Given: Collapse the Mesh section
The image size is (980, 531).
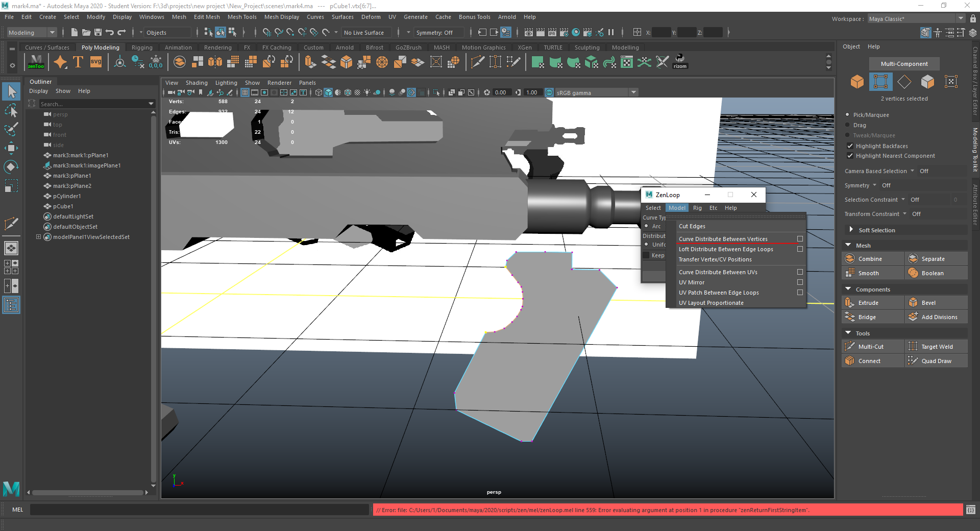Looking at the screenshot, I should tap(848, 245).
